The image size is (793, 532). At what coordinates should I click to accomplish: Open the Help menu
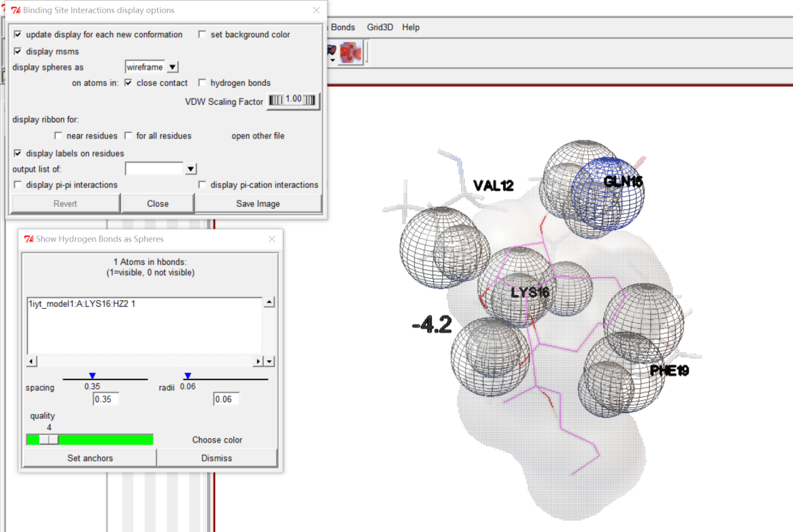point(410,27)
